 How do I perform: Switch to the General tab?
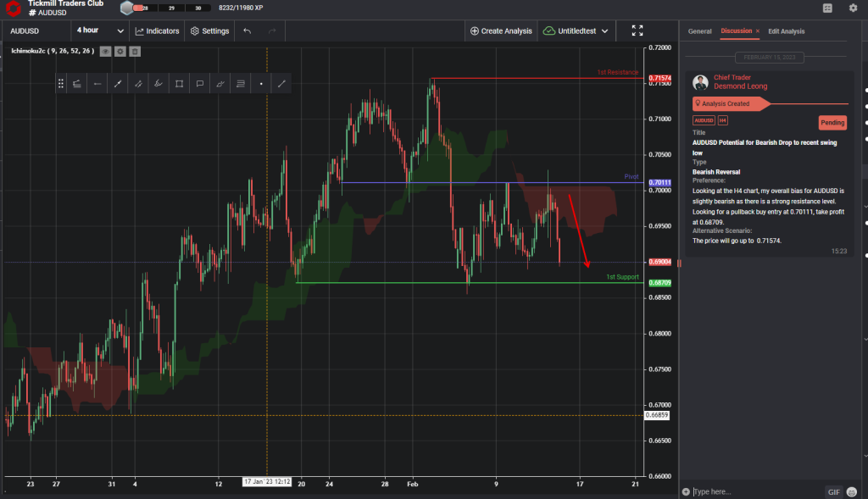pyautogui.click(x=699, y=31)
